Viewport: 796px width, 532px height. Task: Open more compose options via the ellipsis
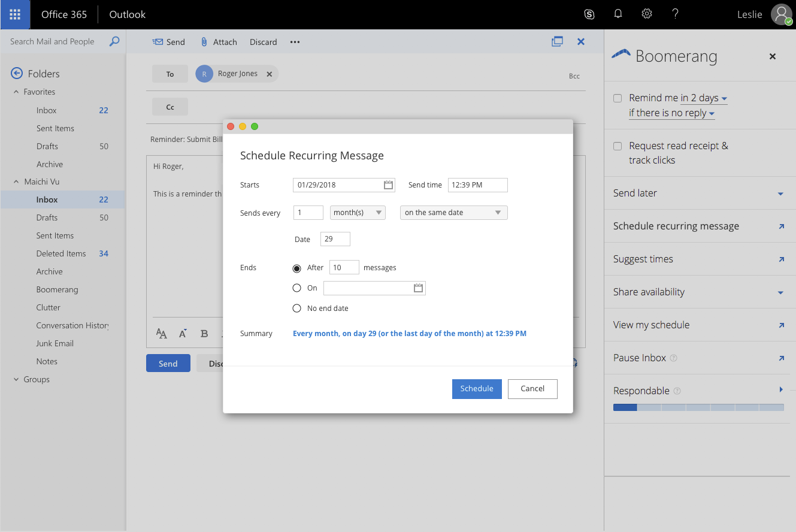[x=295, y=42]
